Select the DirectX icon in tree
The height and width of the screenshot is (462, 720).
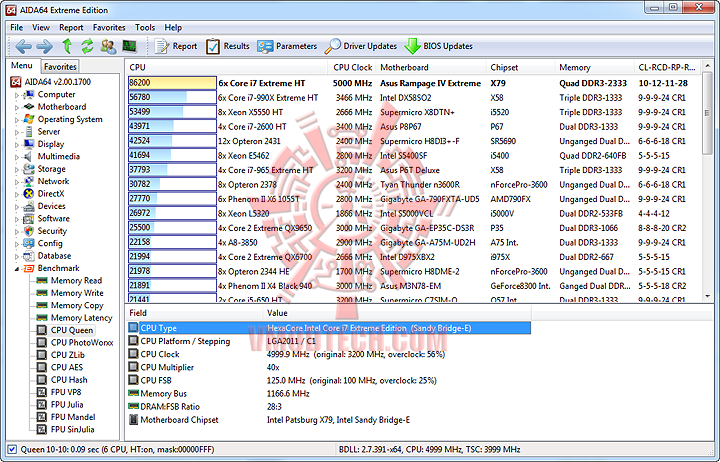click(x=29, y=194)
